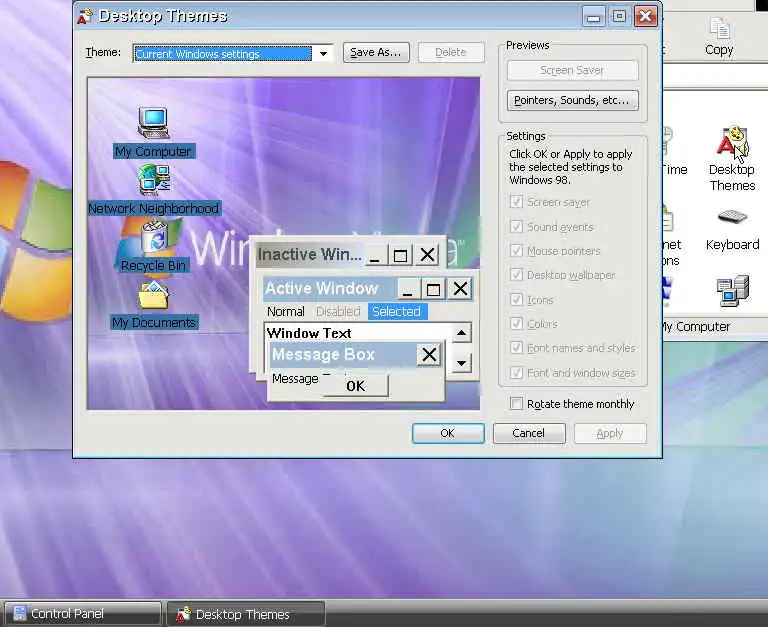Click Active Window minimize box in preview
The width and height of the screenshot is (768, 627).
407,289
